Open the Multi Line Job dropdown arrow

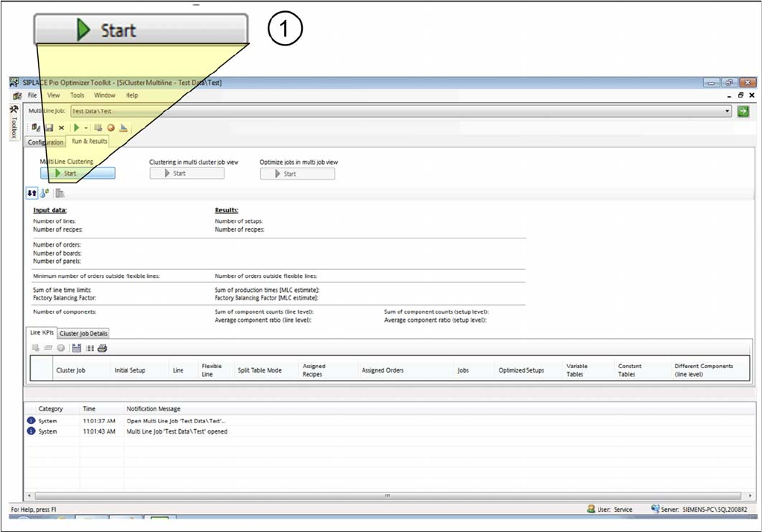(x=727, y=111)
